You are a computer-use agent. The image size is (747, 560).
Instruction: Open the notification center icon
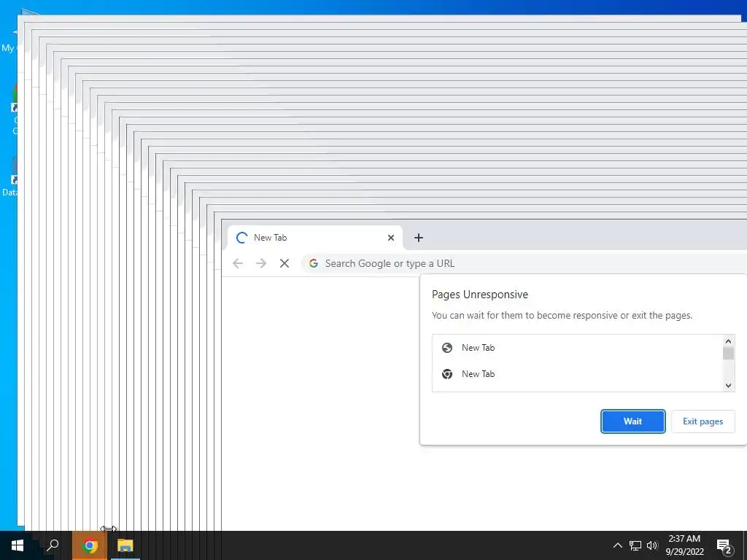724,546
